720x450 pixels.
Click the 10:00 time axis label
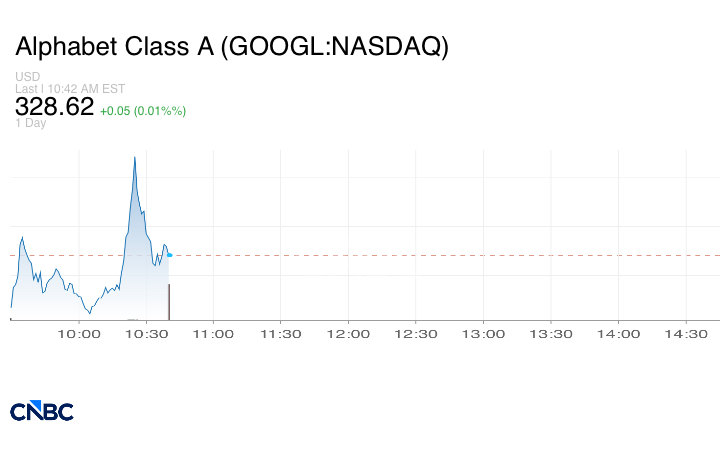79,334
